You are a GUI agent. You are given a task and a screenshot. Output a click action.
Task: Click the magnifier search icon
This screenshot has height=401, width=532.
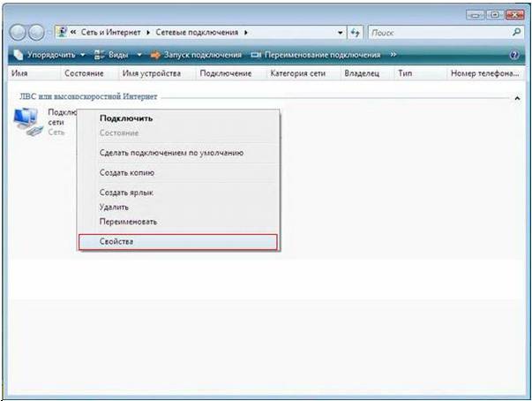(x=516, y=33)
